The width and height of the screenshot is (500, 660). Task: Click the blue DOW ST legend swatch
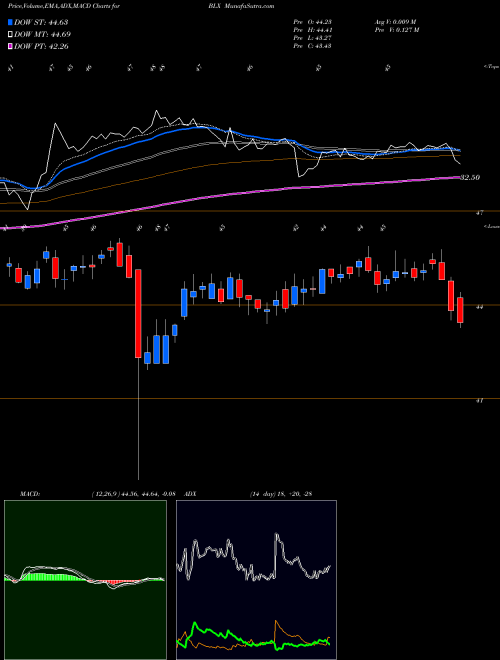[x=10, y=22]
